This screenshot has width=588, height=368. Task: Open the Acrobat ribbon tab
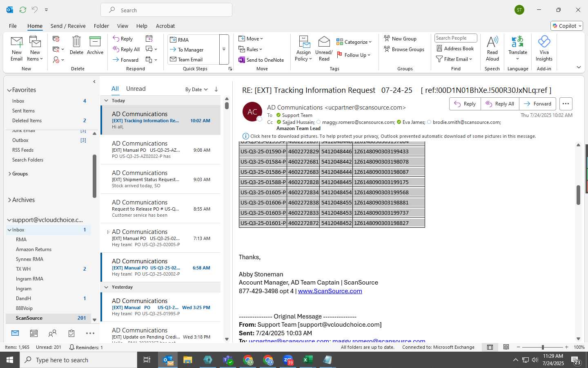point(165,26)
